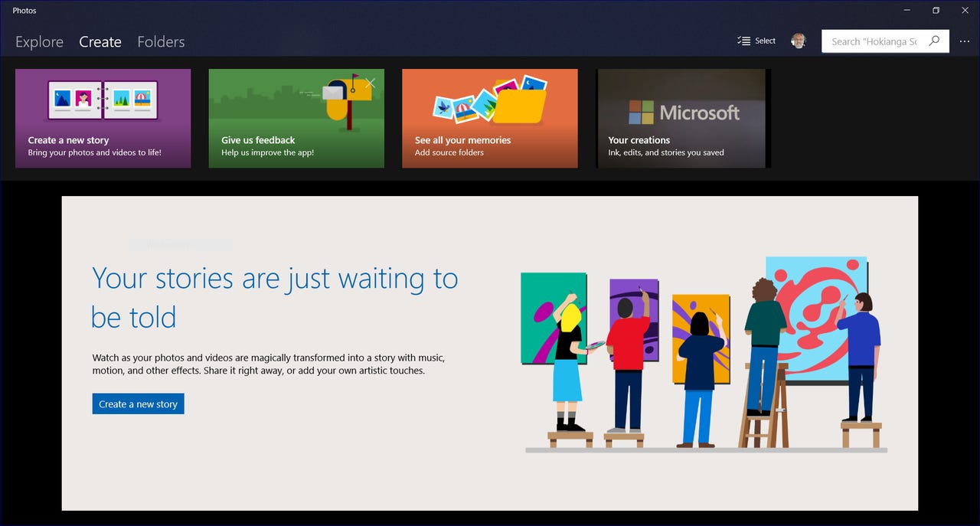Viewport: 980px width, 526px height.
Task: Open your account profile picture
Action: (x=799, y=41)
